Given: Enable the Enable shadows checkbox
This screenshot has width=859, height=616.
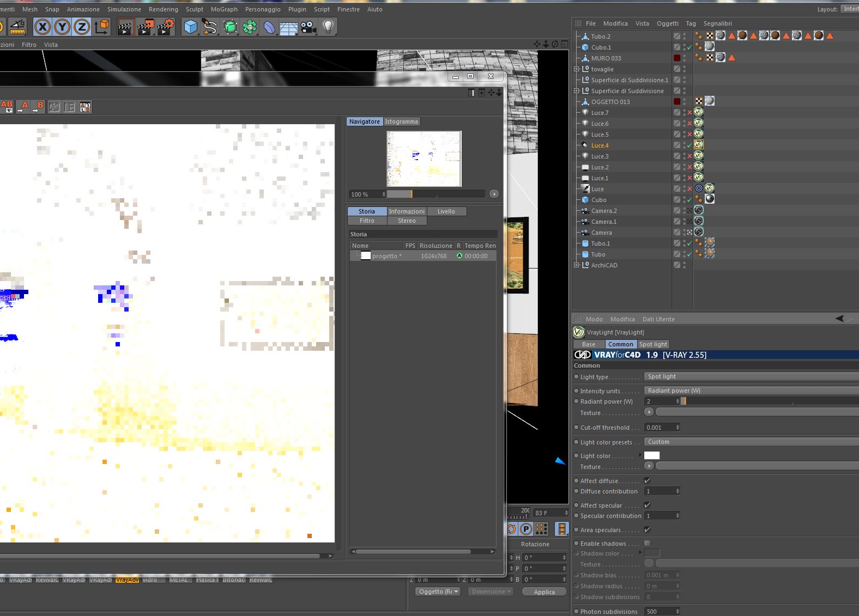Looking at the screenshot, I should coord(647,543).
